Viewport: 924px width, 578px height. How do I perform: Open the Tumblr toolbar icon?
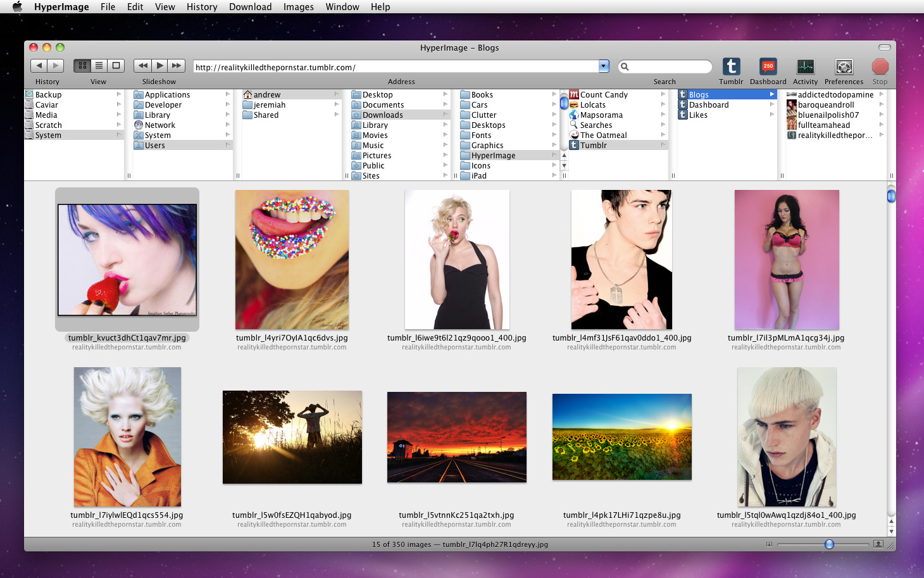(x=731, y=66)
